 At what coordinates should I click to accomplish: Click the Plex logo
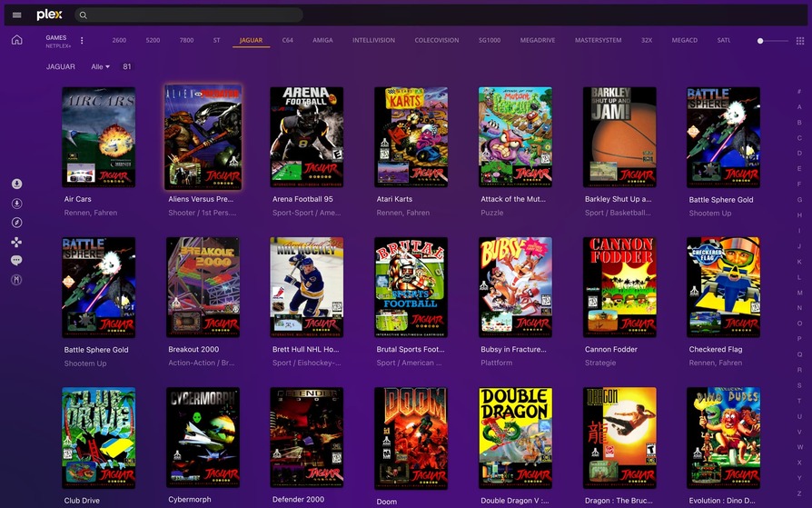pos(49,15)
